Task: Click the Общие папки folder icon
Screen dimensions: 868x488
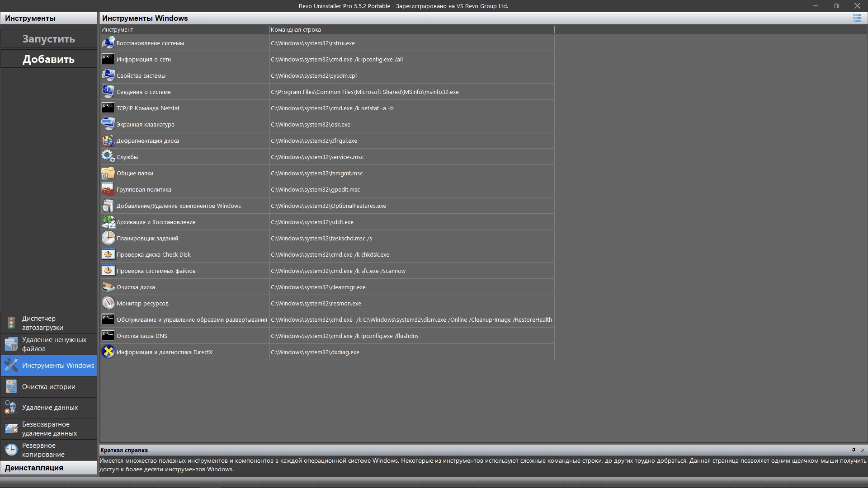Action: point(108,173)
